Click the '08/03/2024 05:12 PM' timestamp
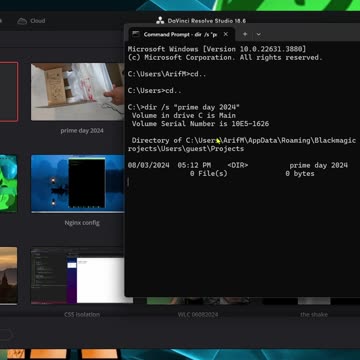360x360 pixels. click(x=169, y=165)
